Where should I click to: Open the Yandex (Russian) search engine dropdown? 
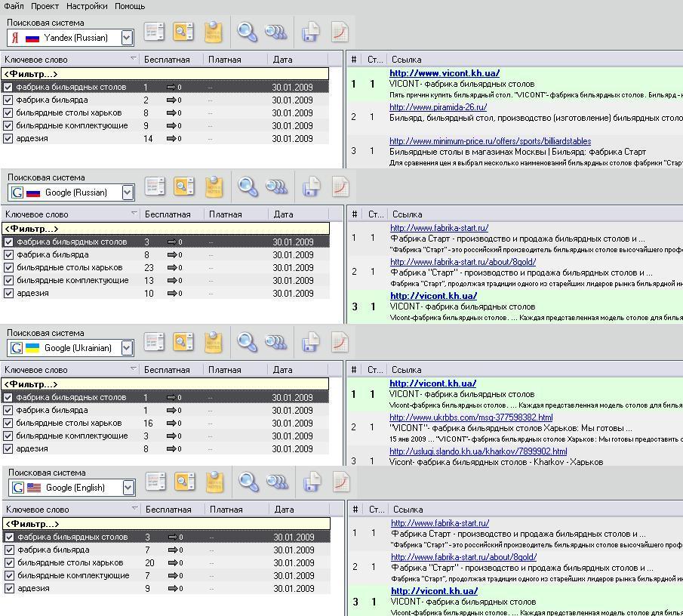(127, 38)
